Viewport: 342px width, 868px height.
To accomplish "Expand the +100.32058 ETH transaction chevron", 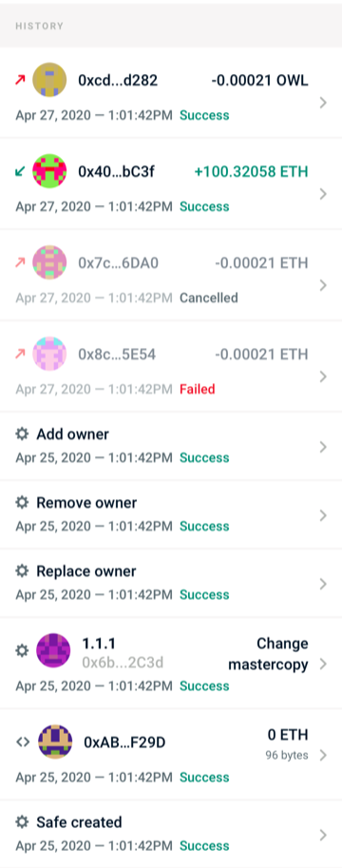I will [324, 194].
